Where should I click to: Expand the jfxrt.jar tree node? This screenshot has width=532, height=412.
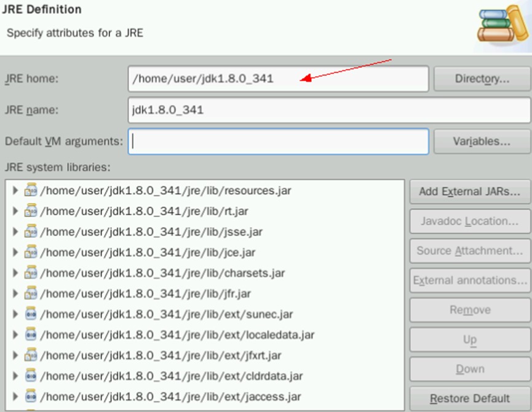pyautogui.click(x=15, y=355)
